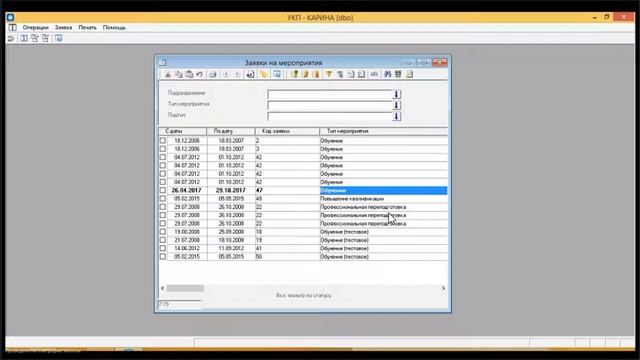Screen dimensions: 640x360
Task: Click the '29.10.2017' end date cell
Action: click(x=231, y=191)
